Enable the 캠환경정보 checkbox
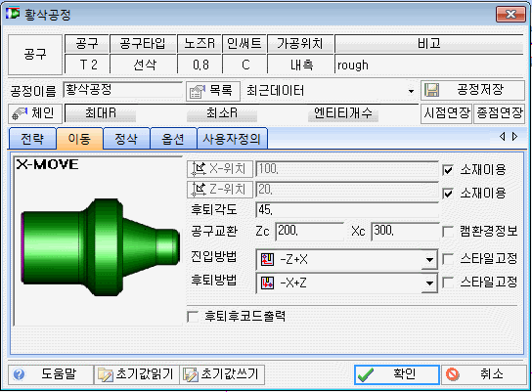 pyautogui.click(x=448, y=232)
